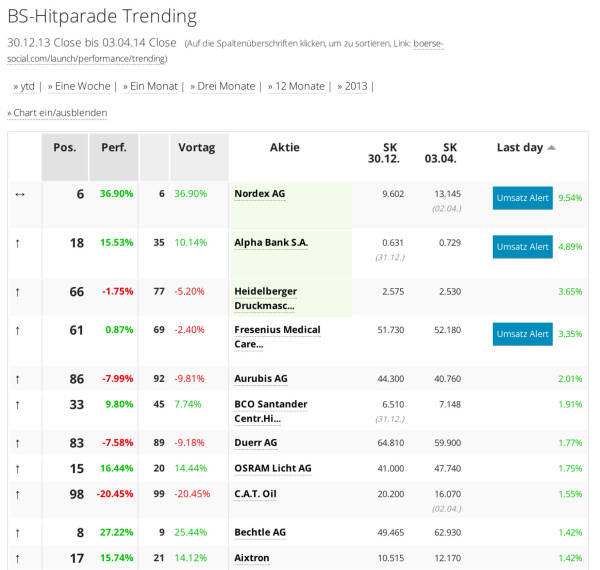Toggle chart via Chart ein/ausblenden
The height and width of the screenshot is (570, 600).
coord(57,113)
